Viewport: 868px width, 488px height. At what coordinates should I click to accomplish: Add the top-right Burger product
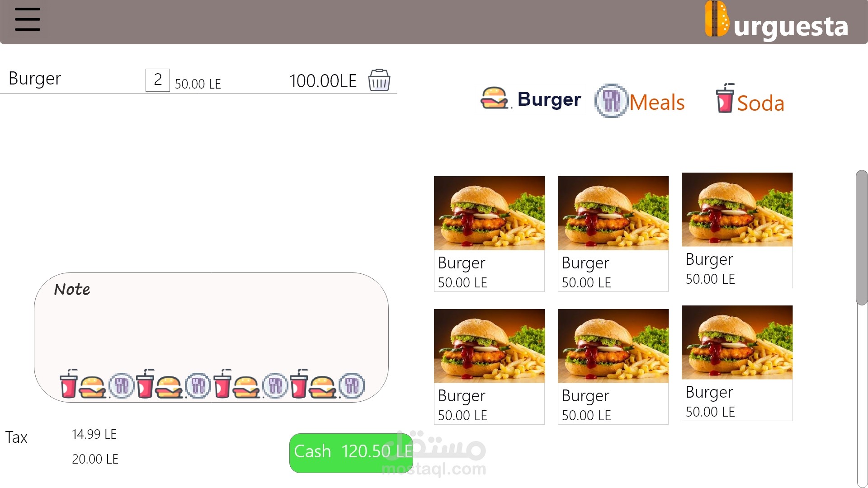737,230
